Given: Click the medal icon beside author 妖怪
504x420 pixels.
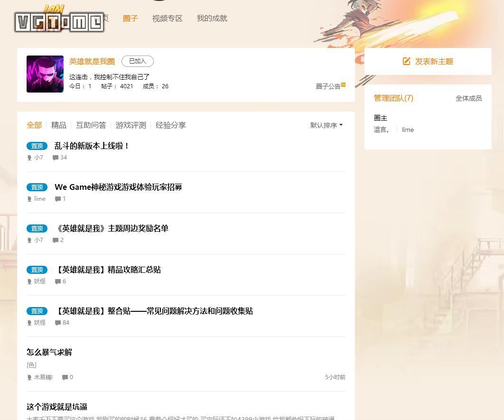Looking at the screenshot, I should (29, 281).
